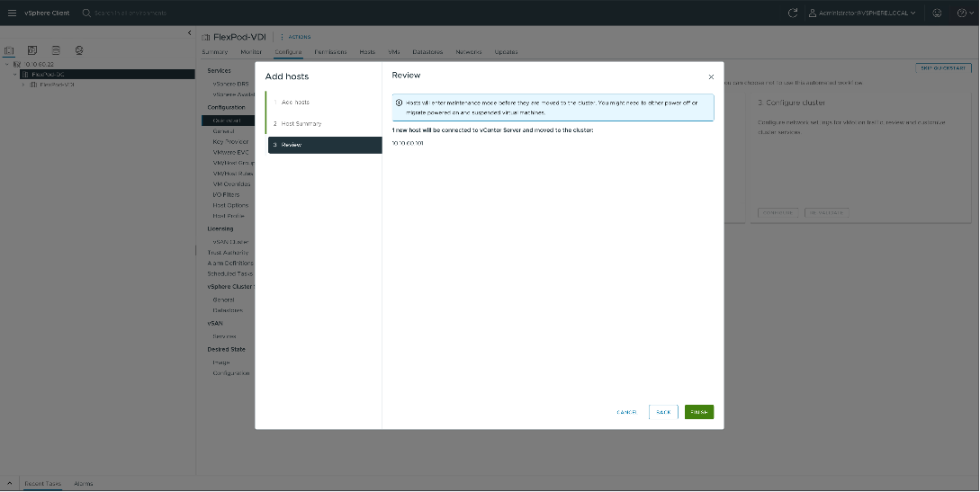This screenshot has height=492, width=980.
Task: Switch to Recent Tasks bottom tab
Action: [x=42, y=483]
